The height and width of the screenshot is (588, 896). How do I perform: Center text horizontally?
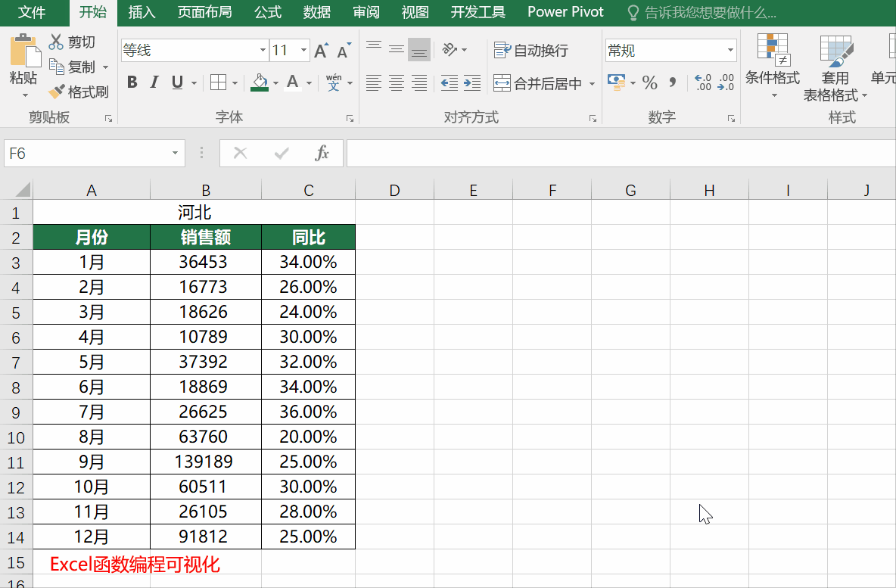point(397,82)
